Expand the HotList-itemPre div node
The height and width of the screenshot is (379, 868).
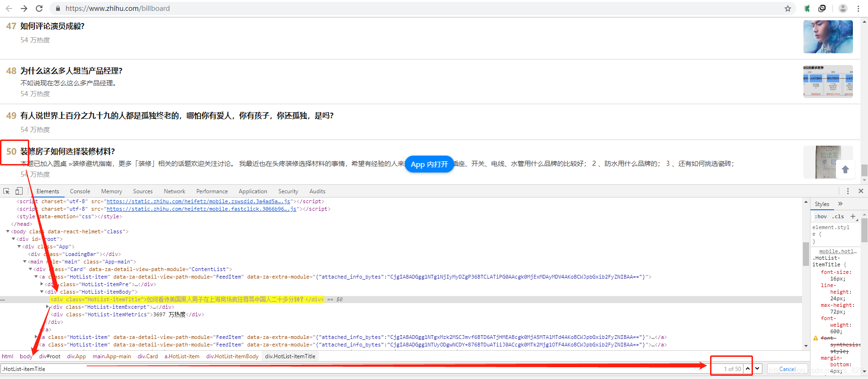[x=41, y=284]
